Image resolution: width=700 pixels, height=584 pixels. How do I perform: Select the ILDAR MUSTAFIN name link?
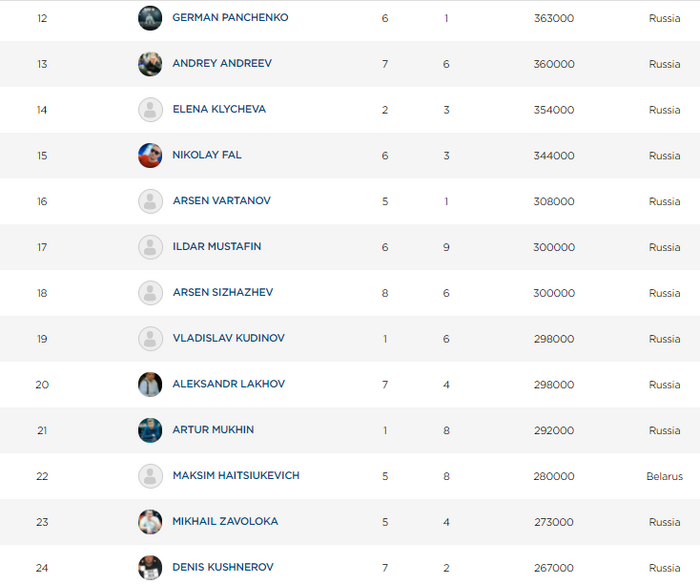[x=217, y=246]
